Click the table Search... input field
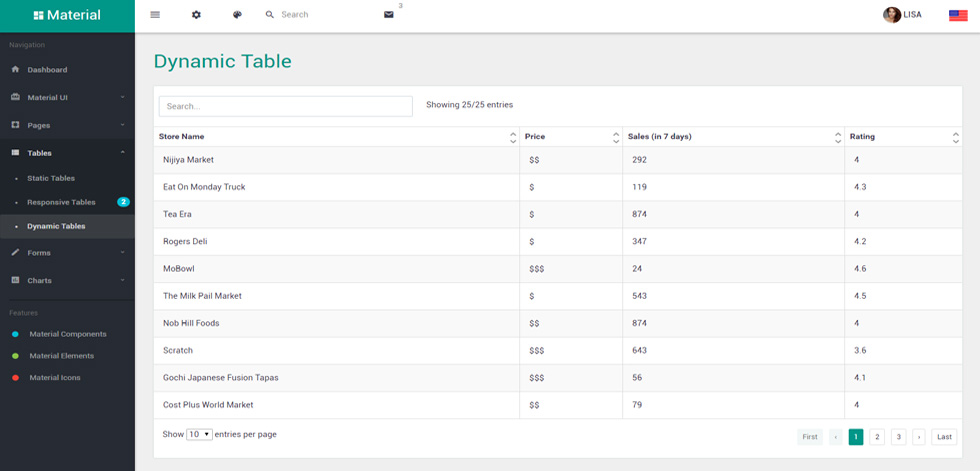 (x=286, y=106)
